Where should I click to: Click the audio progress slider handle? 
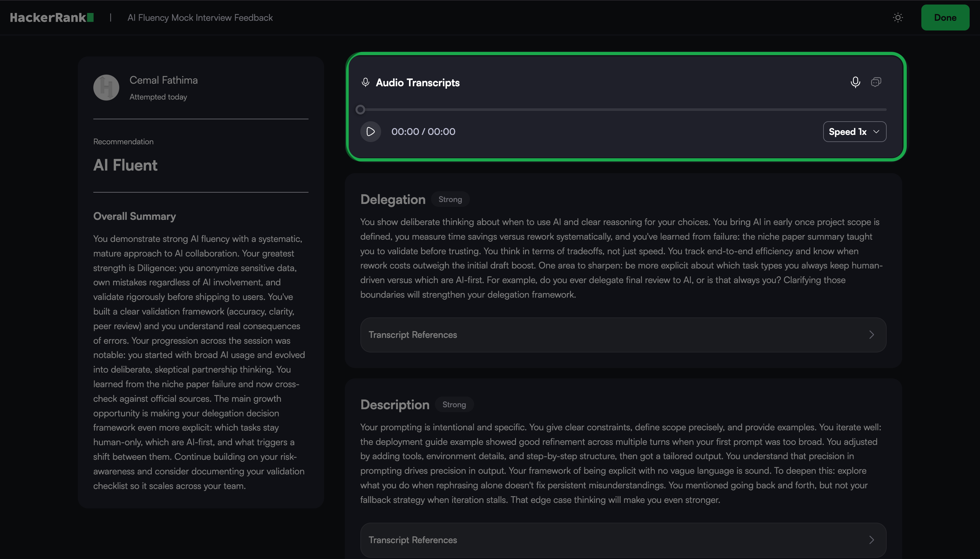tap(360, 110)
